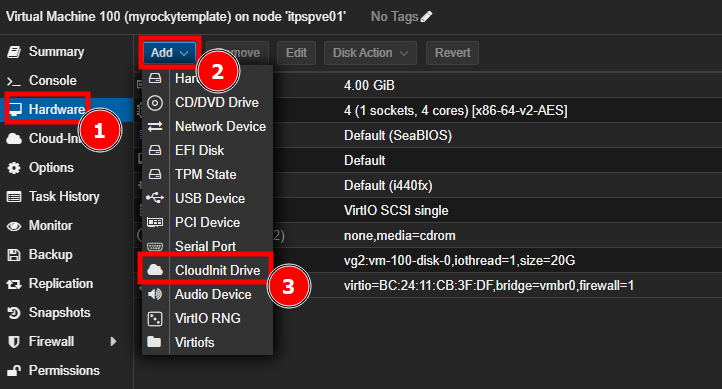This screenshot has height=389, width=722.
Task: Click the Edit button in toolbar
Action: 296,53
